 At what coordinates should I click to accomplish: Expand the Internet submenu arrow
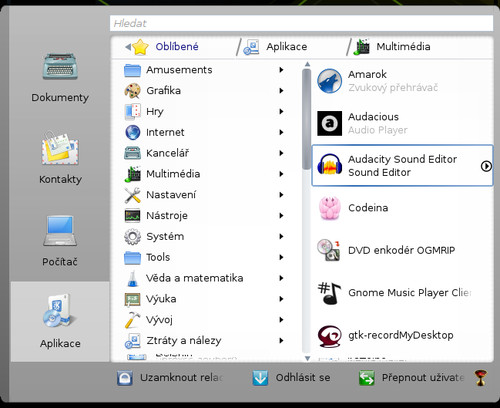[x=281, y=132]
